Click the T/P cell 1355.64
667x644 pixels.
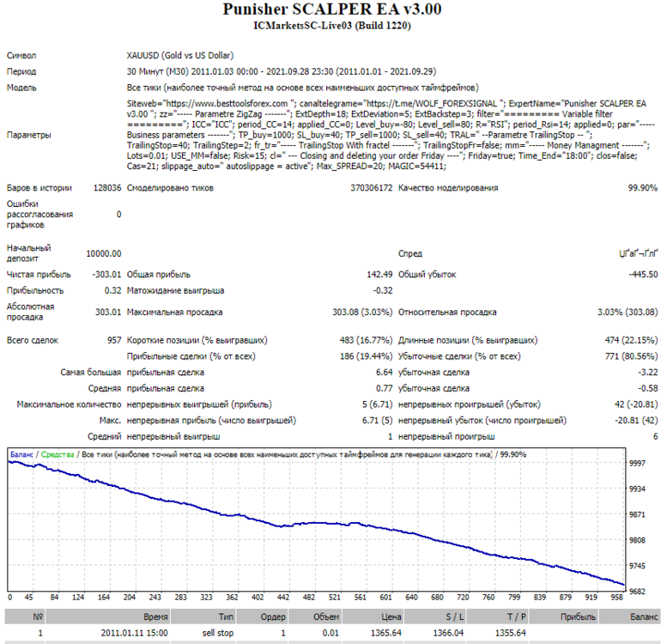click(x=511, y=633)
